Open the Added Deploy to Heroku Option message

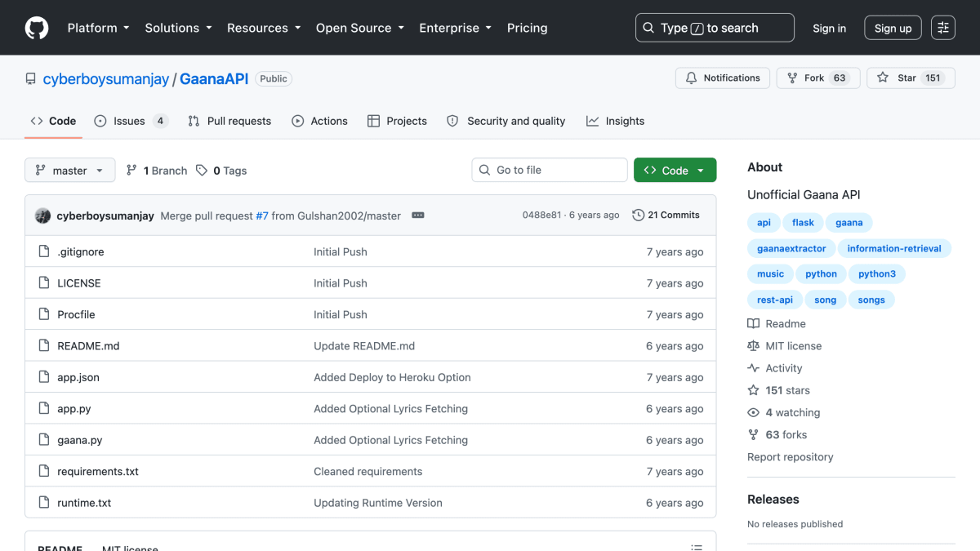[x=392, y=377]
